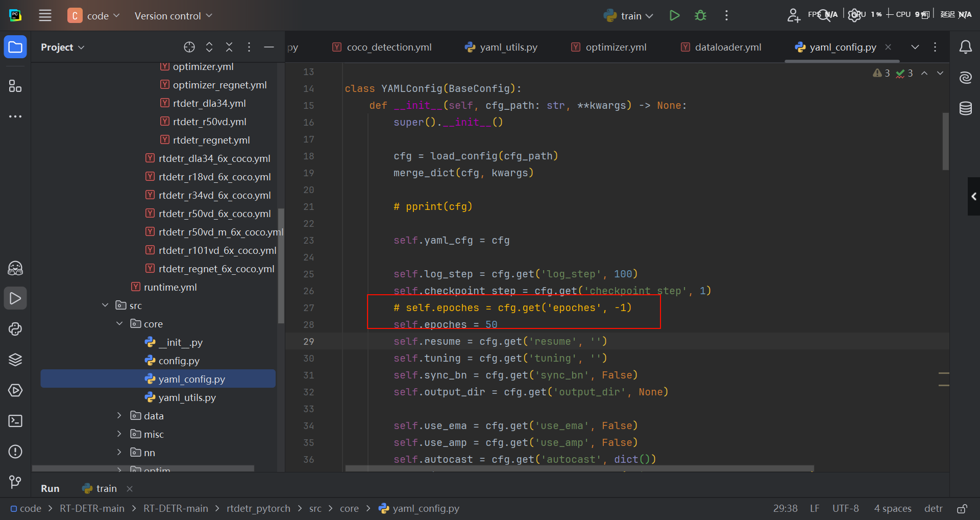The height and width of the screenshot is (520, 980).
Task: Switch to yaml_utils.py tab
Action: pyautogui.click(x=501, y=47)
